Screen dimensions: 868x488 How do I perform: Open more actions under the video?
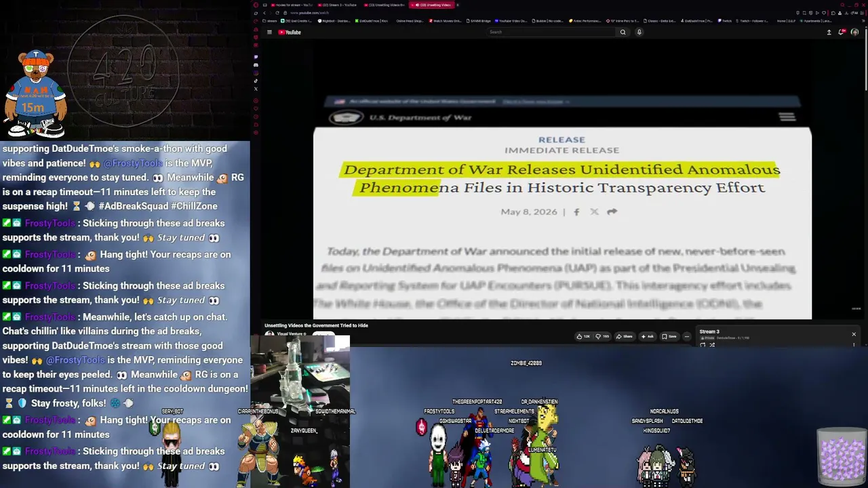[686, 336]
